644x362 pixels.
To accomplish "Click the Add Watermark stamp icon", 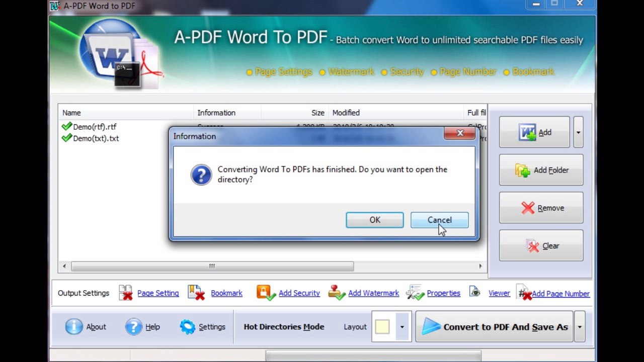I will point(337,293).
